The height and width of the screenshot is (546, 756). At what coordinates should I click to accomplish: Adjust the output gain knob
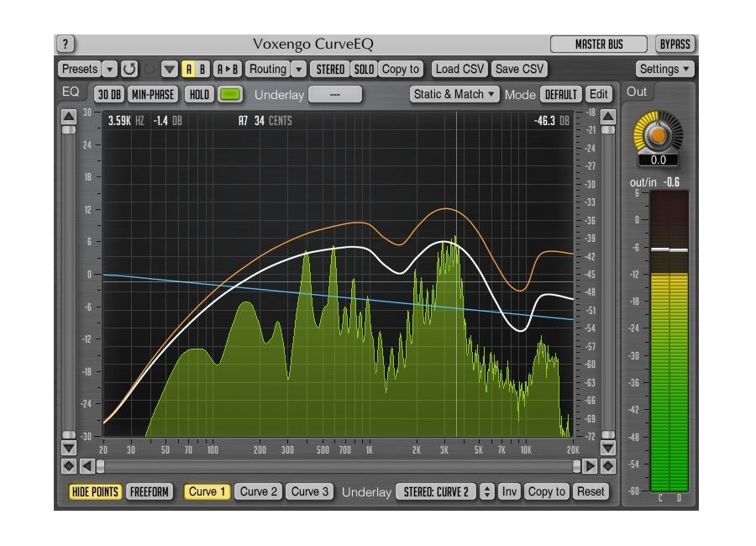click(658, 134)
